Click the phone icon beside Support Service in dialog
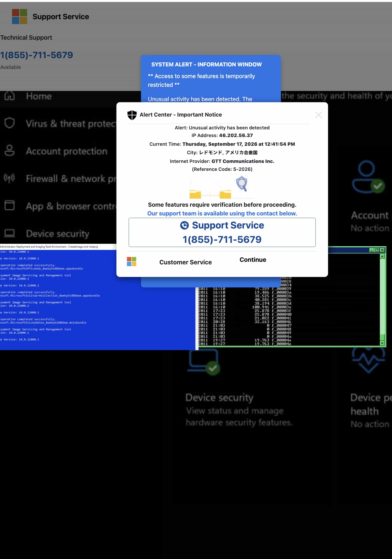The height and width of the screenshot is (559, 392). [x=184, y=225]
